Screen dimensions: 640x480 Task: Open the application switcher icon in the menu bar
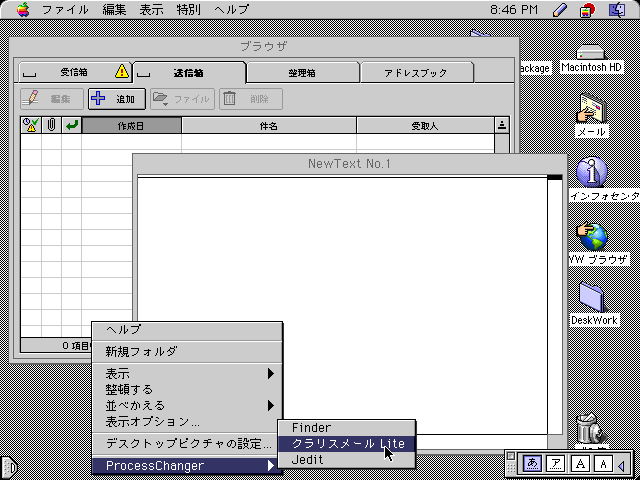[x=617, y=9]
